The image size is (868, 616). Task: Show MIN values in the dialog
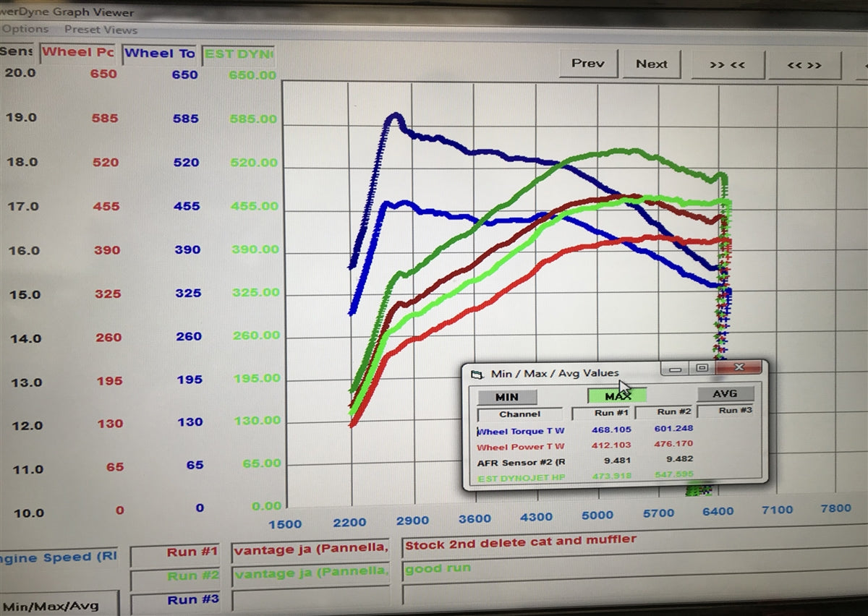tap(507, 397)
